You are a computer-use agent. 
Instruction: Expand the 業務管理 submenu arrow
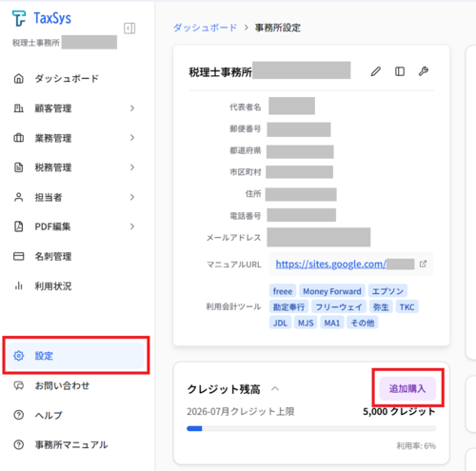click(x=132, y=138)
